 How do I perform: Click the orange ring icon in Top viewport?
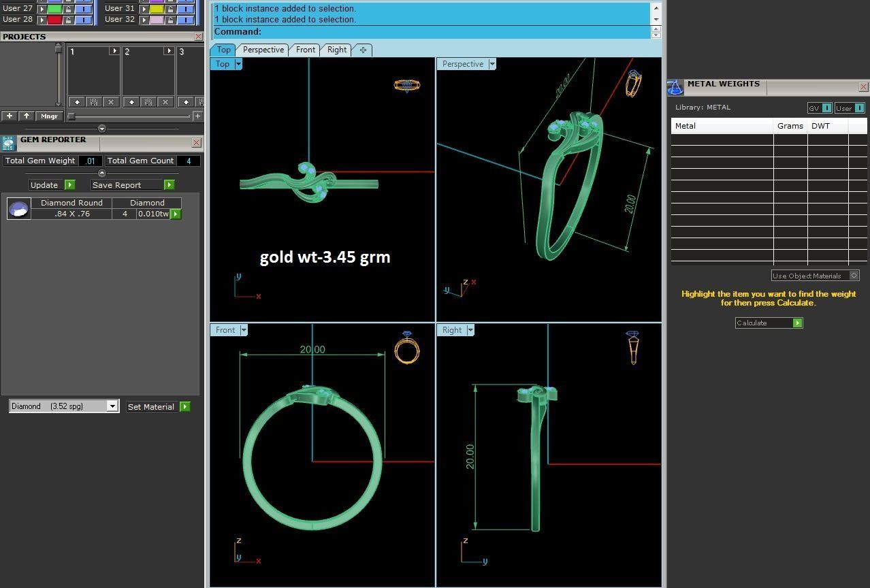[407, 85]
